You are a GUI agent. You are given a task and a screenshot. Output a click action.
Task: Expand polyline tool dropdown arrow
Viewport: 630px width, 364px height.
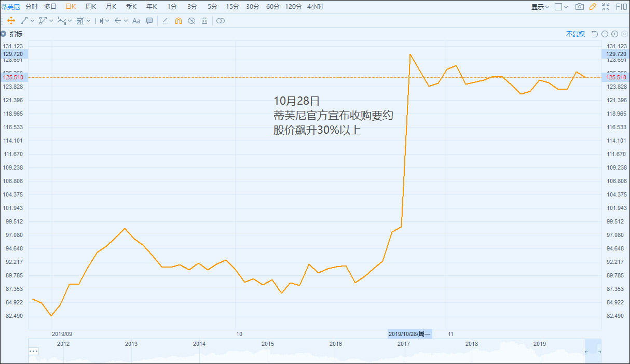[x=51, y=21]
